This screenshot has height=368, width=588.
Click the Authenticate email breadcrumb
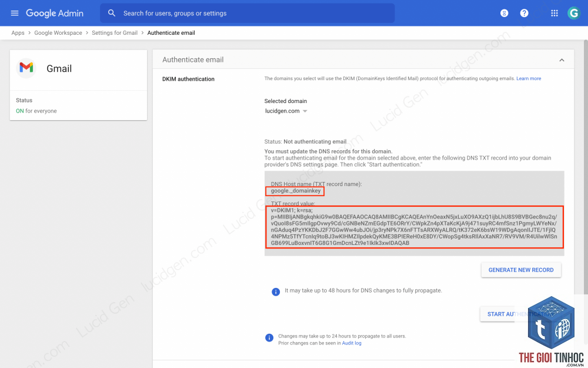tap(171, 32)
